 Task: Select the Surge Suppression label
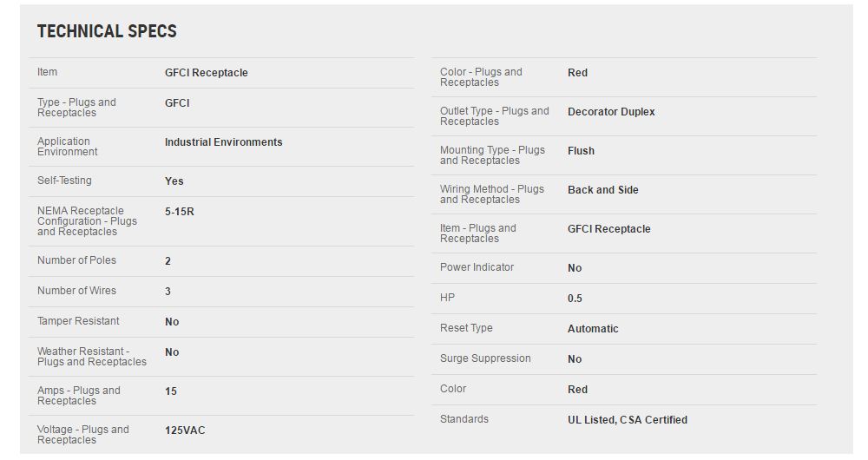pos(485,358)
